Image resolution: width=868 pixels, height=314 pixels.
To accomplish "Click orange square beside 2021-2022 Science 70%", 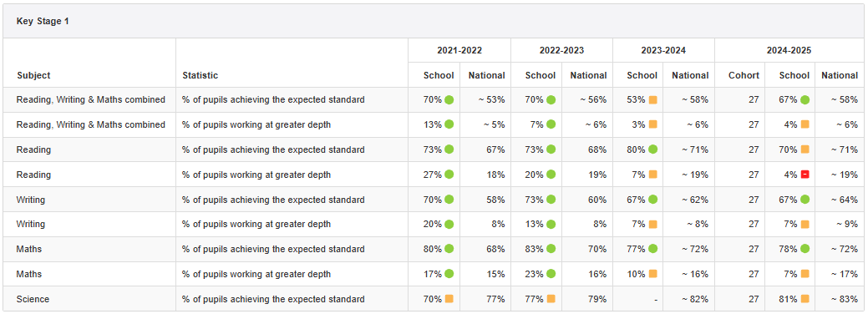I will [x=449, y=299].
